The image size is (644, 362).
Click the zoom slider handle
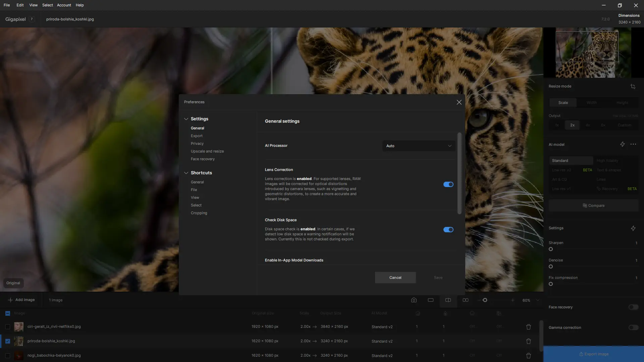(485, 300)
